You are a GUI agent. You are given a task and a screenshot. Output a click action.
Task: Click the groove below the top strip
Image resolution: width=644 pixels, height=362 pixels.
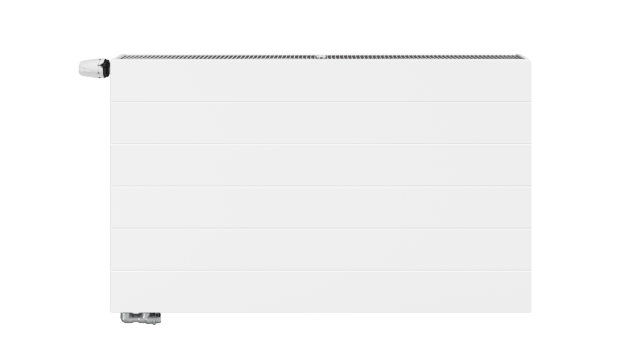[x=321, y=102]
